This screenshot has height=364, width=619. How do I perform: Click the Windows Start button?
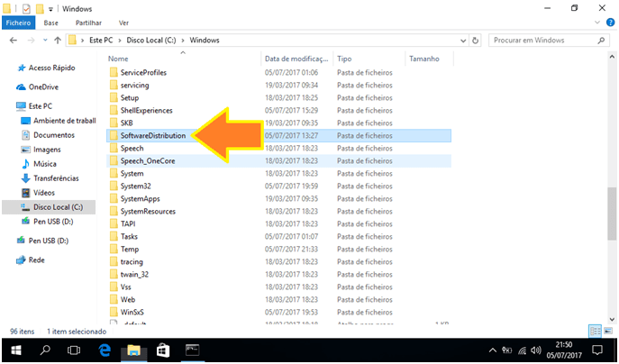tap(14, 350)
